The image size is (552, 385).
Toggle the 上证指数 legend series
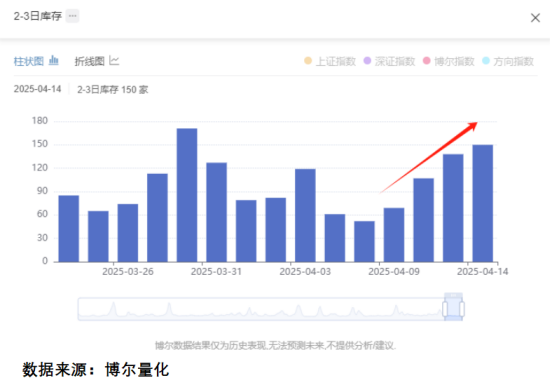pos(330,61)
